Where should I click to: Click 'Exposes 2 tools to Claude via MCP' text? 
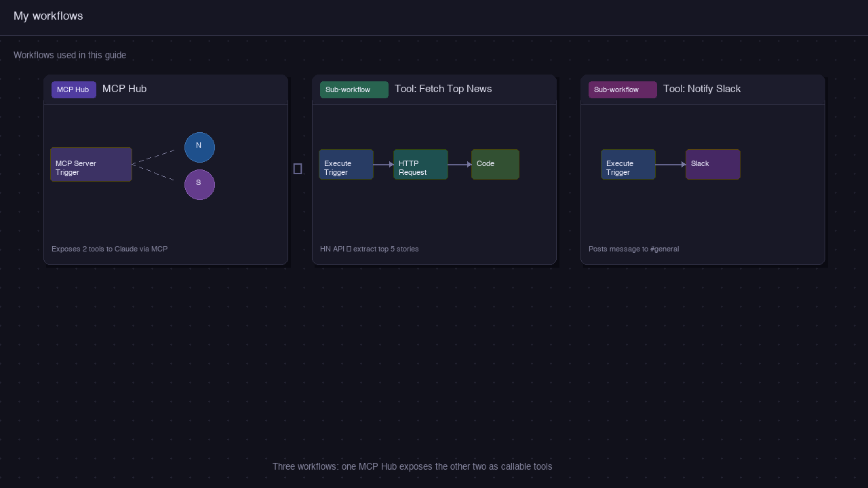coord(109,249)
